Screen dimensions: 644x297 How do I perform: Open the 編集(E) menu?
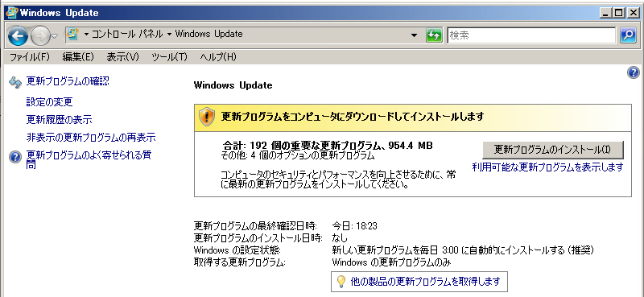(78, 57)
